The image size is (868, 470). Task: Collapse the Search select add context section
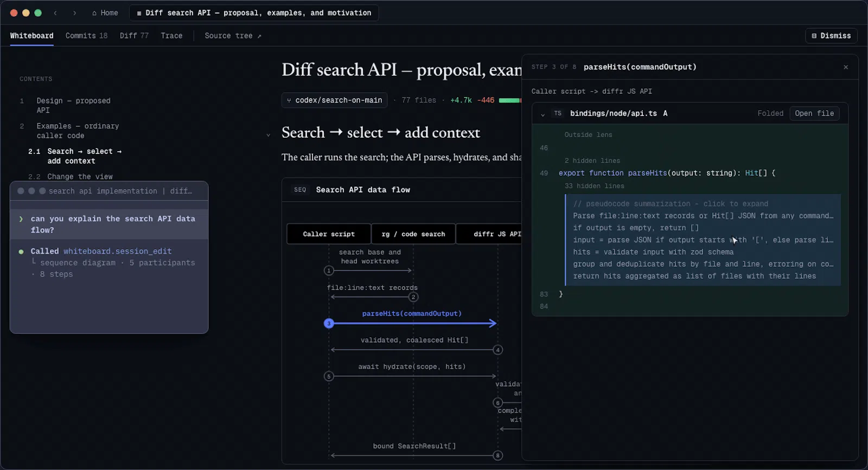coord(268,134)
